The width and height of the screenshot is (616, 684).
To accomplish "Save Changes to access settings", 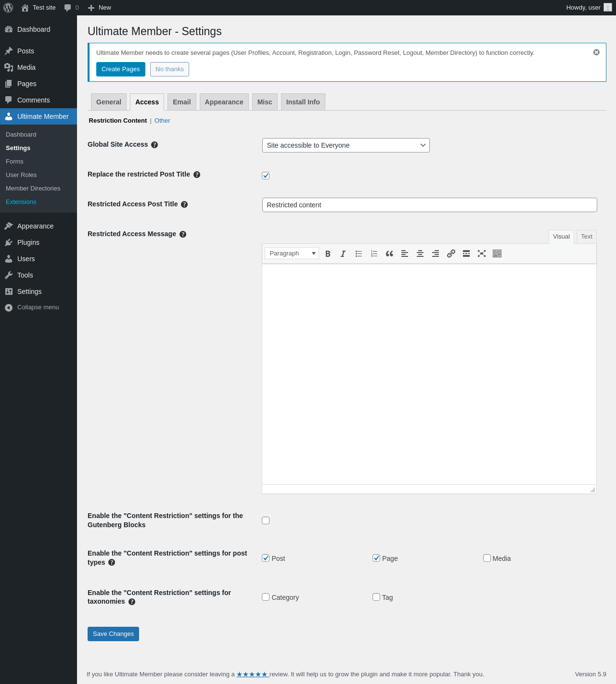I will 113,634.
